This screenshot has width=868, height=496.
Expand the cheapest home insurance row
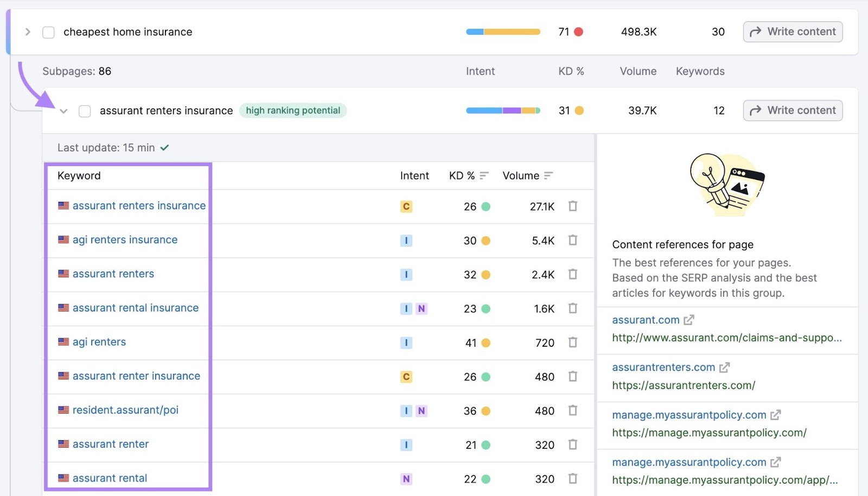pos(28,32)
